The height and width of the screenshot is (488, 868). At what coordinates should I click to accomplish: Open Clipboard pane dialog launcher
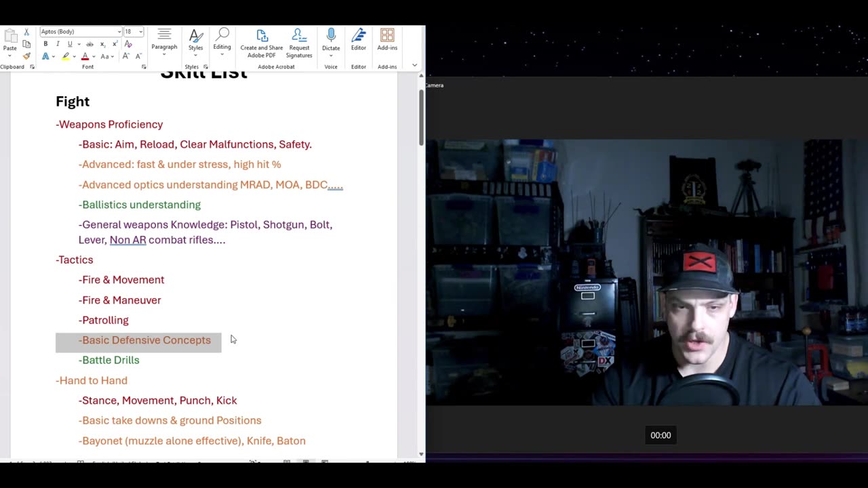tap(32, 67)
